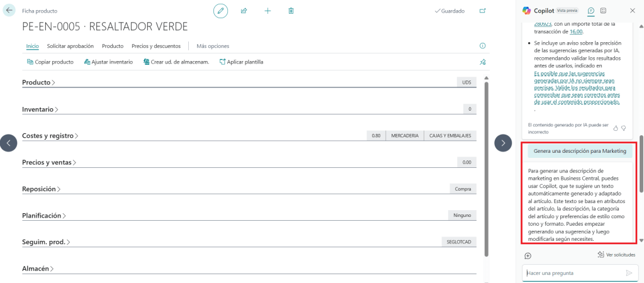Expand the Producto section
This screenshot has width=644, height=283.
tap(38, 82)
